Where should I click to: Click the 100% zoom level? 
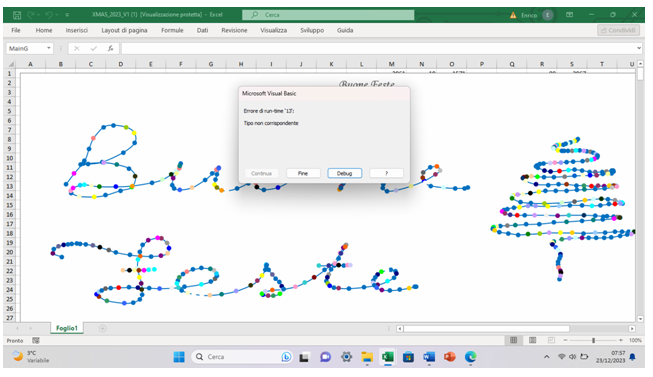635,340
